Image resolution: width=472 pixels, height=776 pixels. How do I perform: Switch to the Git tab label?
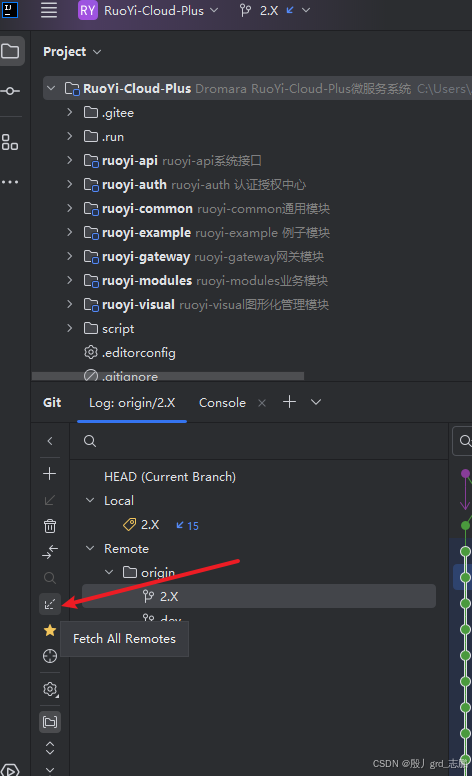[52, 402]
